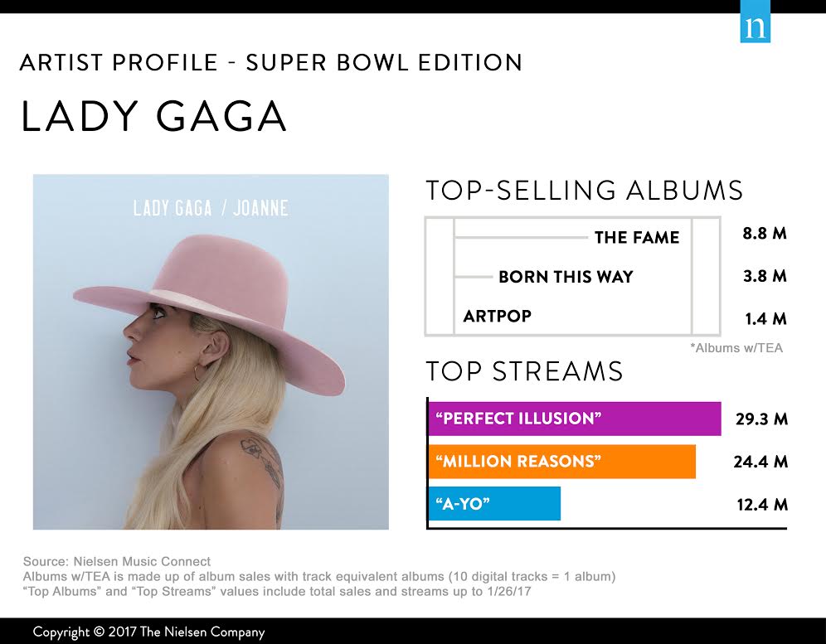Click the TOP STREAMS heading

[524, 371]
